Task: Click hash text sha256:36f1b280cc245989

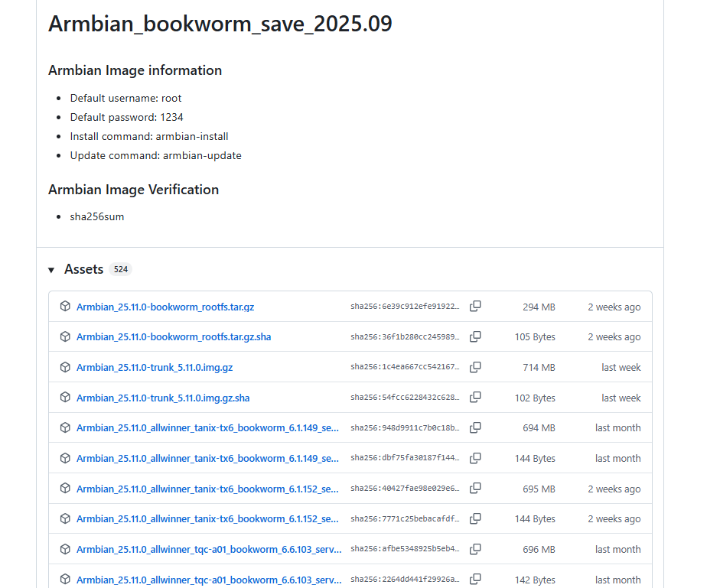Action: coord(405,336)
